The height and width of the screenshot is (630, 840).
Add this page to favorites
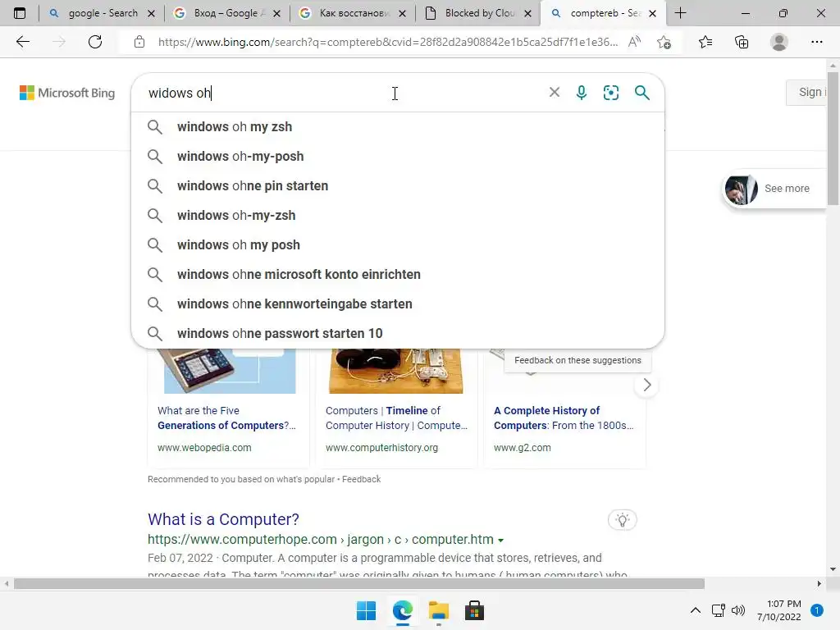(x=664, y=42)
